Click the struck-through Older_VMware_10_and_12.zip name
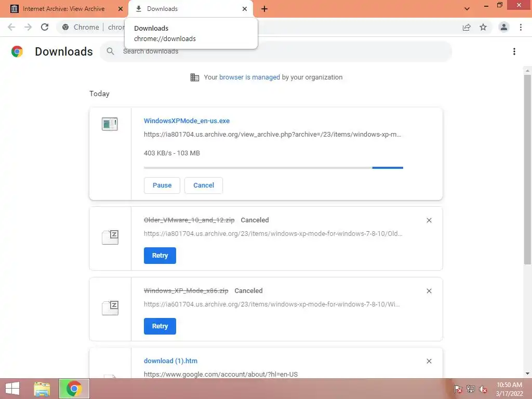 [x=189, y=220]
